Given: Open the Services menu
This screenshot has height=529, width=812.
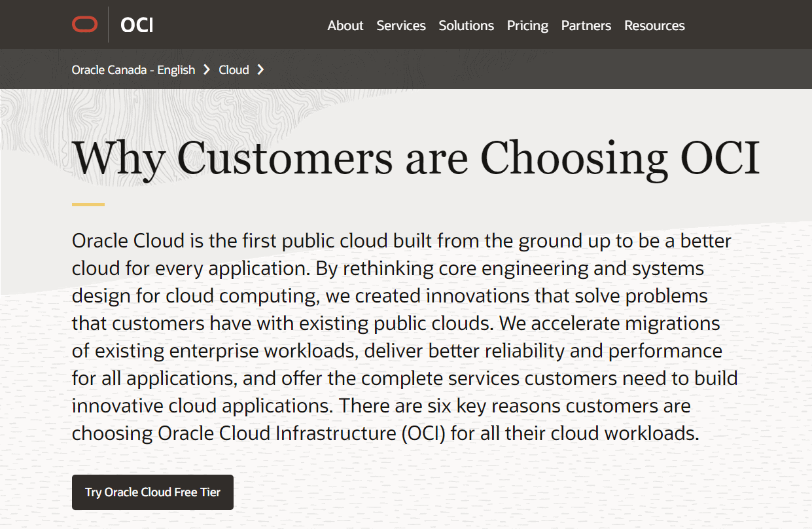Looking at the screenshot, I should [x=401, y=26].
